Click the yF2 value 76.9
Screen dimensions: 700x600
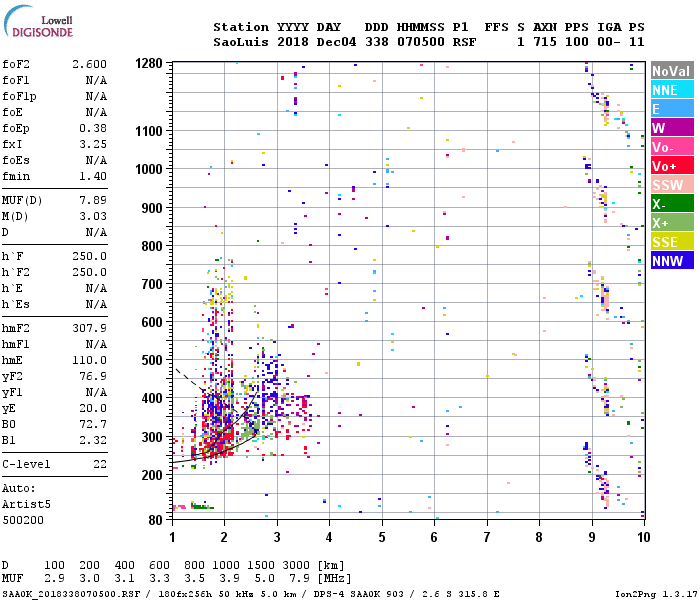point(93,376)
